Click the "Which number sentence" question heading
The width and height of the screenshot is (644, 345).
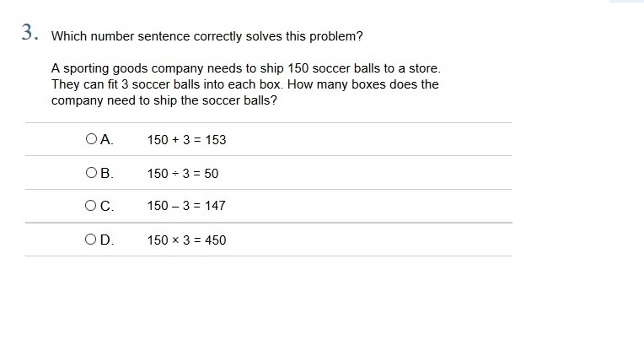pos(207,36)
